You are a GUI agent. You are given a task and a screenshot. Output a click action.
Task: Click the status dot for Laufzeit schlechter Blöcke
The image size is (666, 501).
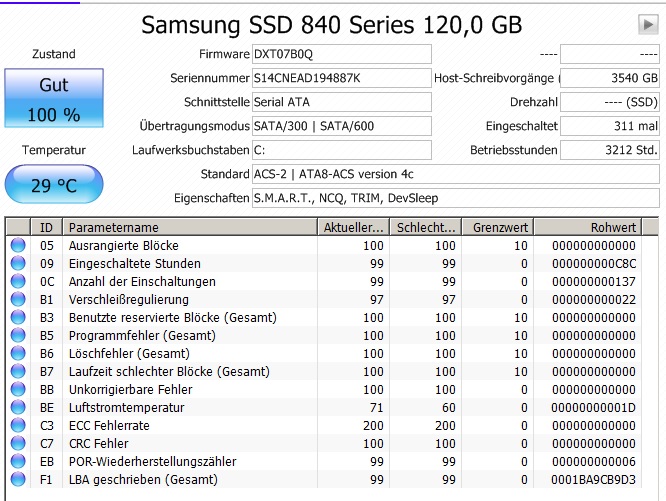tap(18, 372)
